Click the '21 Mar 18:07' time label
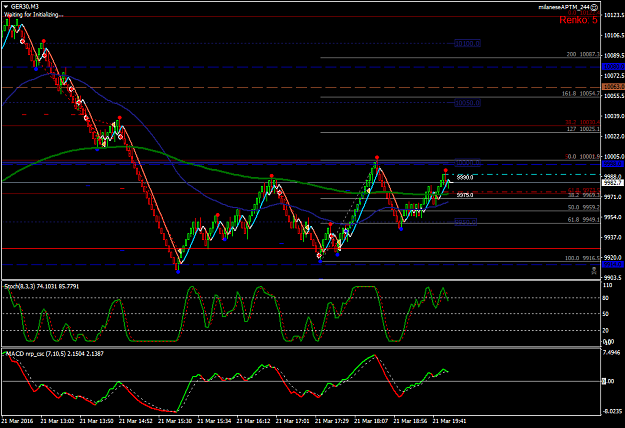This screenshot has width=625, height=428. (x=371, y=421)
